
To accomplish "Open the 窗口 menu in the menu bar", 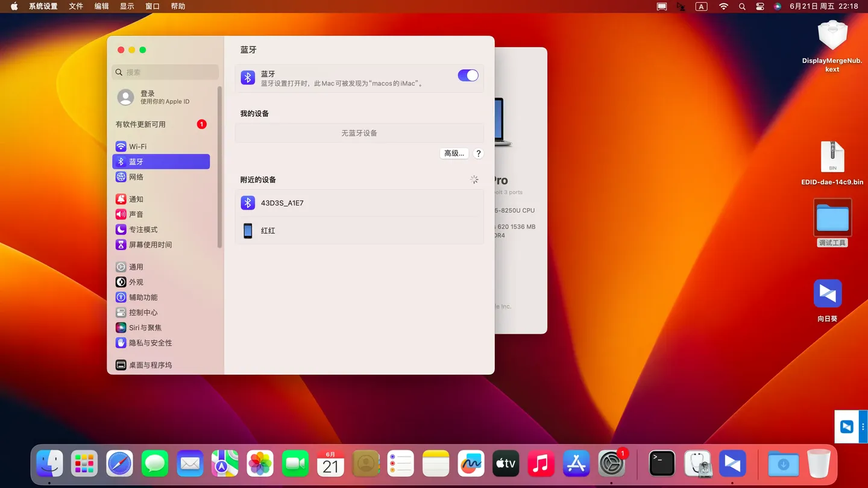I will pos(152,6).
